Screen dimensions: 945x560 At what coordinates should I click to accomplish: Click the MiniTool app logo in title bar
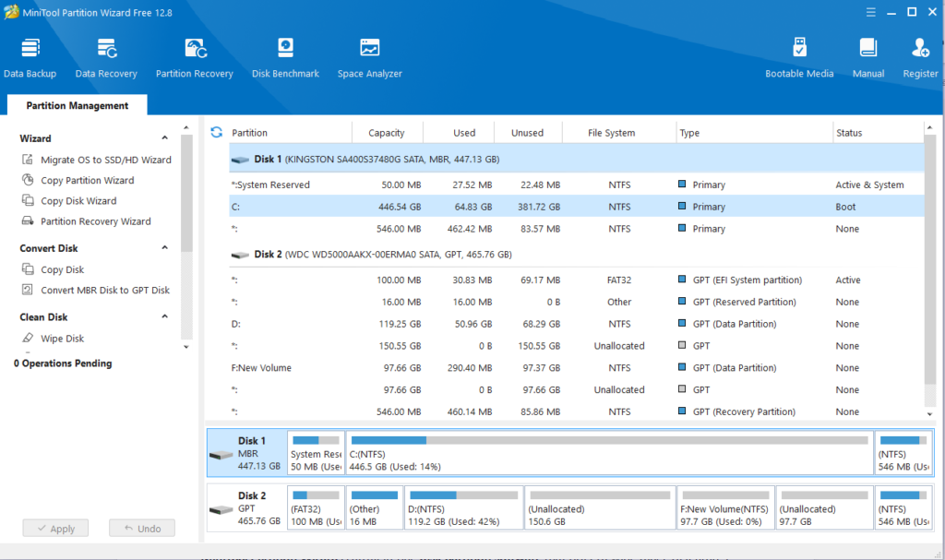click(11, 12)
